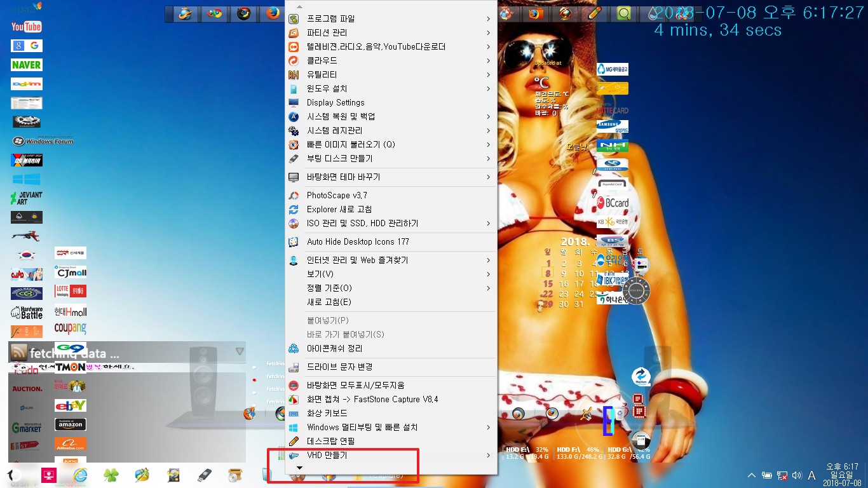
Task: Open the RSS widget dropdown triangle
Action: 240,351
